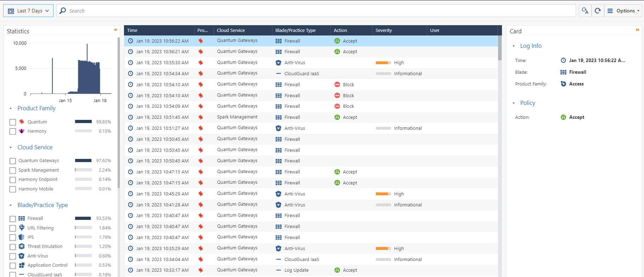Screen dimensions: 644x277
Task: Click the Cloud Service heading link in Statistics
Action: pyautogui.click(x=35, y=147)
